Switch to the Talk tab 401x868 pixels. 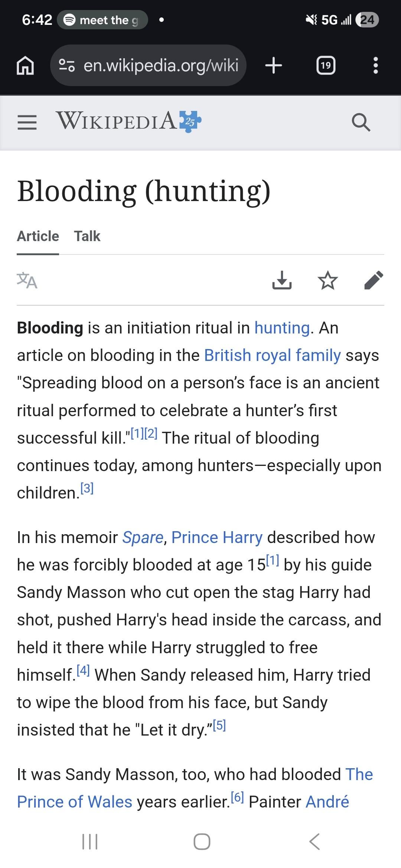[x=87, y=236]
